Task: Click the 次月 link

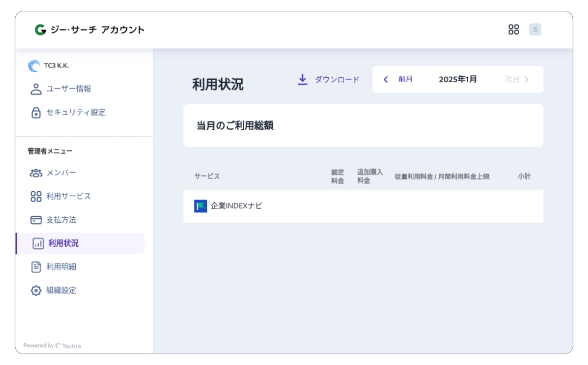Action: pyautogui.click(x=512, y=79)
